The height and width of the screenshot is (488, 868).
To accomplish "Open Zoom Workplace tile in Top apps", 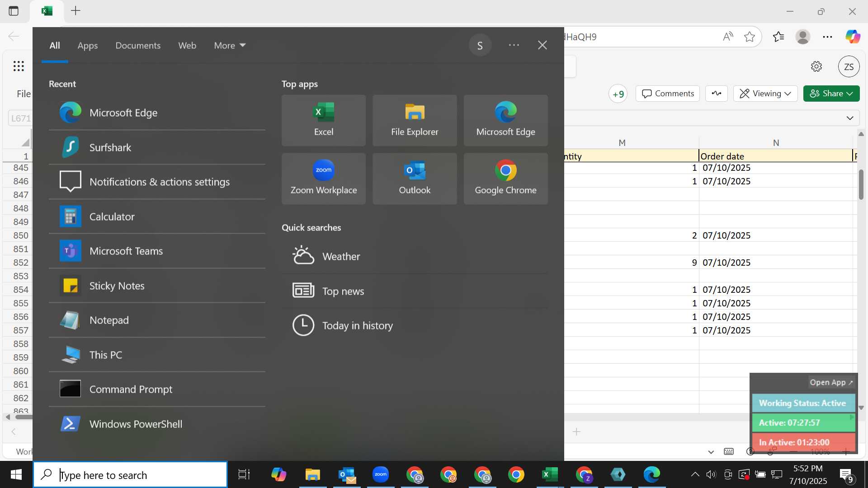I will click(324, 178).
